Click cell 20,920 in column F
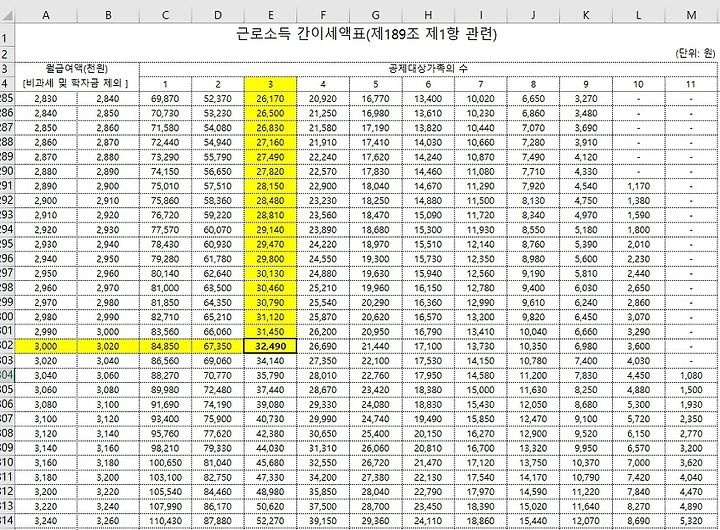The height and width of the screenshot is (530, 720). point(323,98)
